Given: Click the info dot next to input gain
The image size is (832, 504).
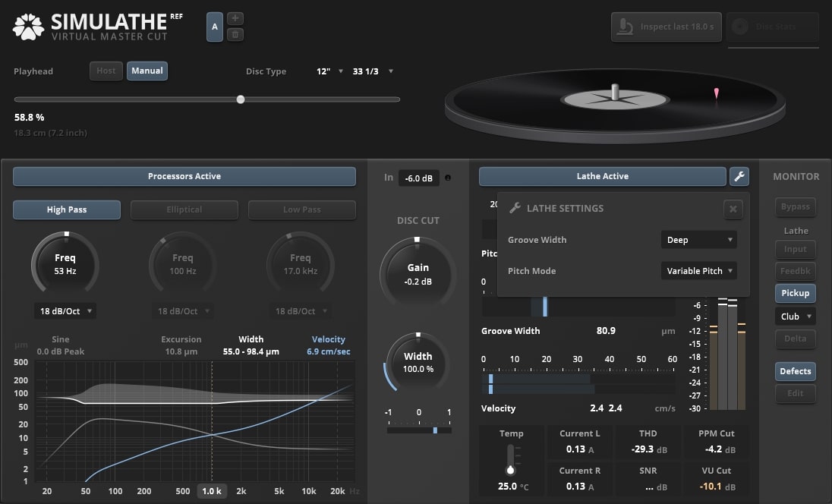Looking at the screenshot, I should [448, 178].
